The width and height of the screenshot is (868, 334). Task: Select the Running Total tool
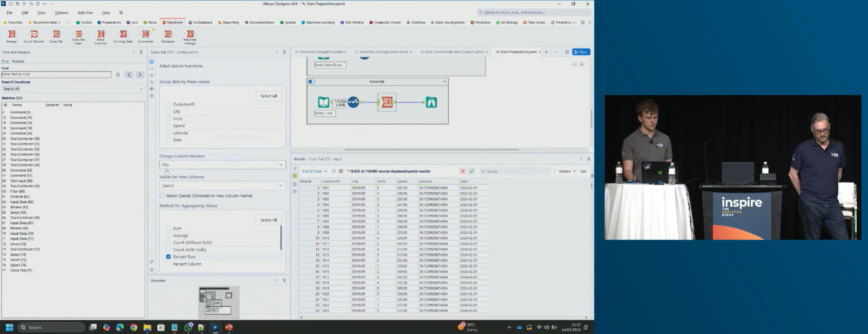pos(123,36)
